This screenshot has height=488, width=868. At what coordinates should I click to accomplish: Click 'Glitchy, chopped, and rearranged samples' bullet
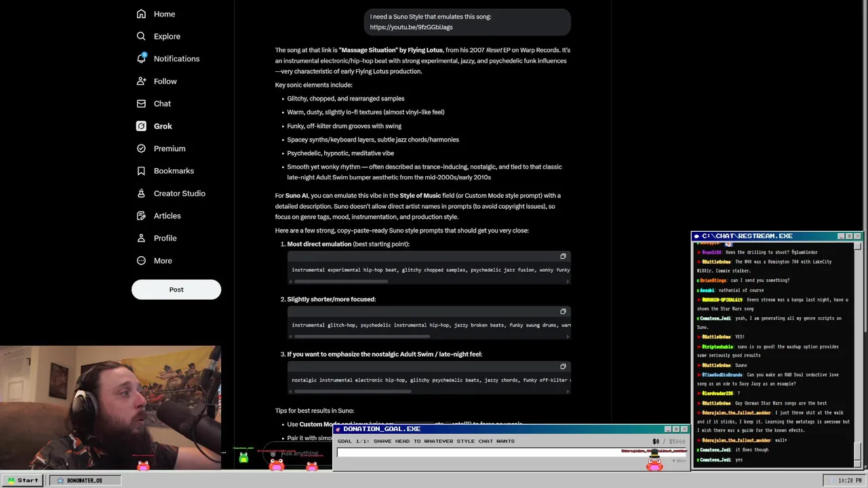[x=346, y=98]
